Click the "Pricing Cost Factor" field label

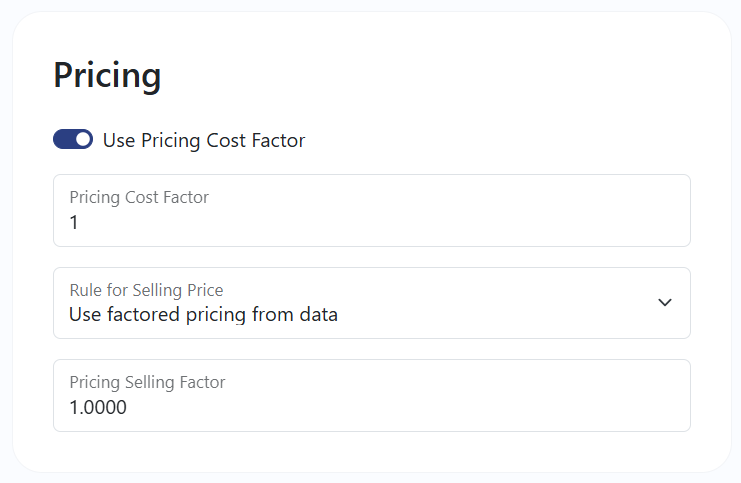[139, 197]
